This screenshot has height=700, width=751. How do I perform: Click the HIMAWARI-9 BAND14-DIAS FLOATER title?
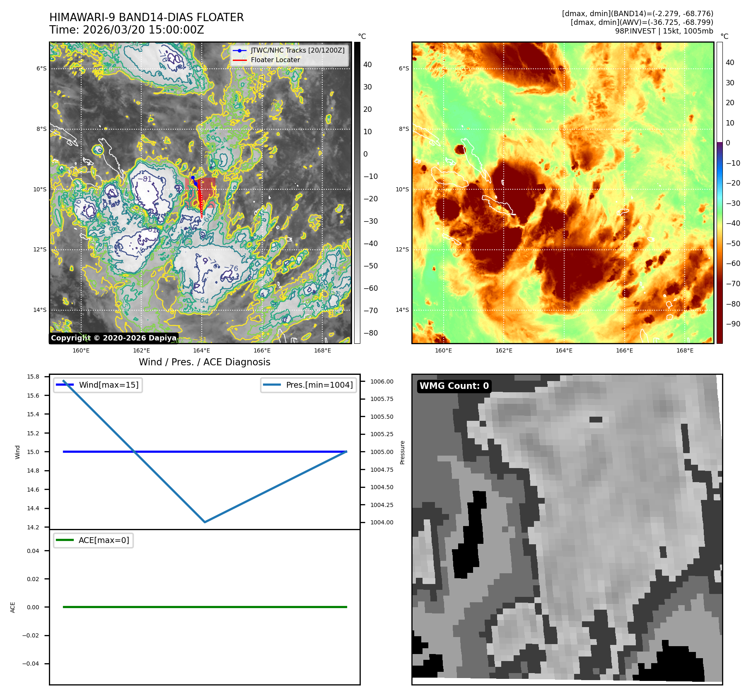(x=146, y=17)
